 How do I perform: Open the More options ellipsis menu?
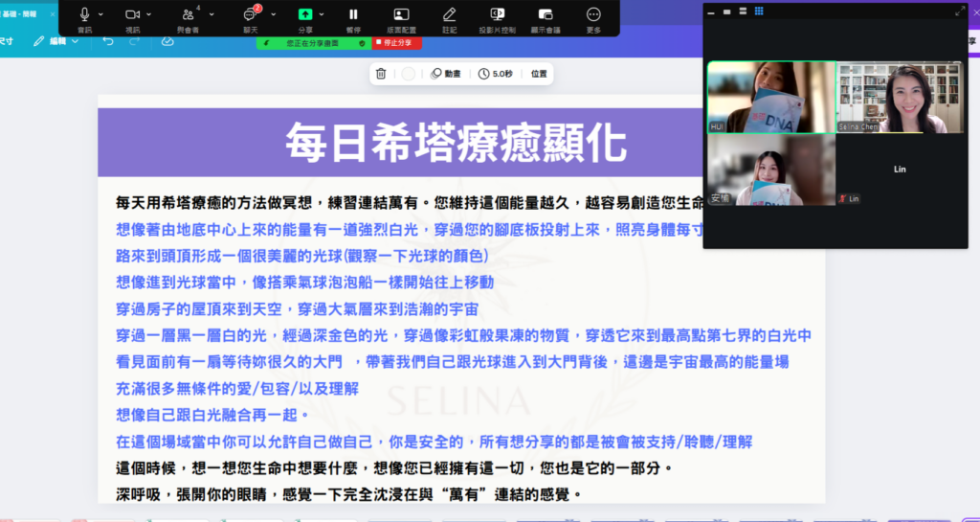pyautogui.click(x=593, y=14)
